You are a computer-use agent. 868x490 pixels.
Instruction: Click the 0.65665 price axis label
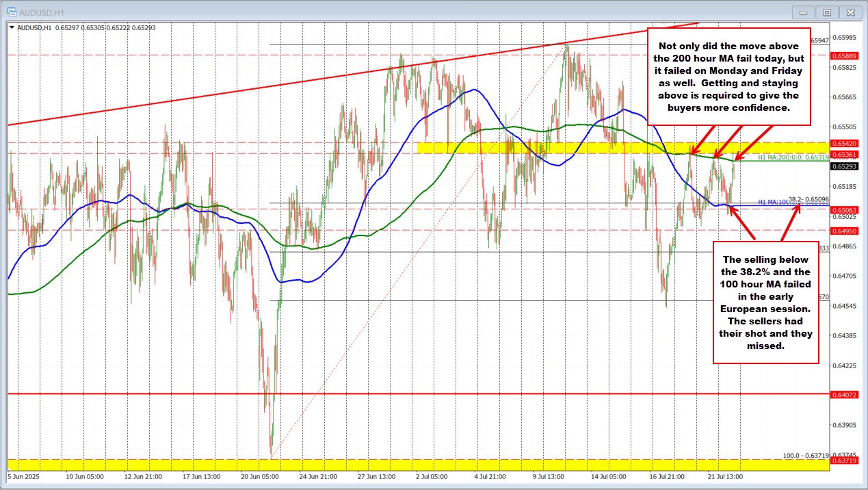point(845,97)
